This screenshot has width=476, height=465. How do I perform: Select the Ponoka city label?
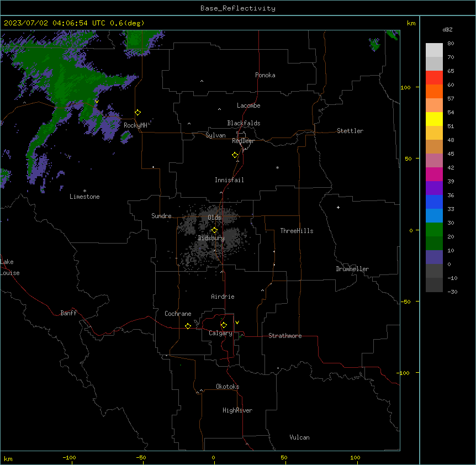pyautogui.click(x=265, y=75)
